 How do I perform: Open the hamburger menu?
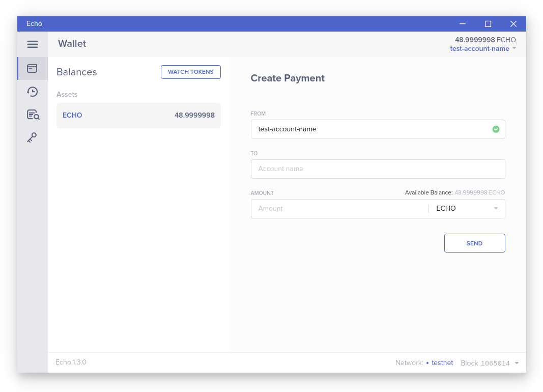tap(33, 44)
